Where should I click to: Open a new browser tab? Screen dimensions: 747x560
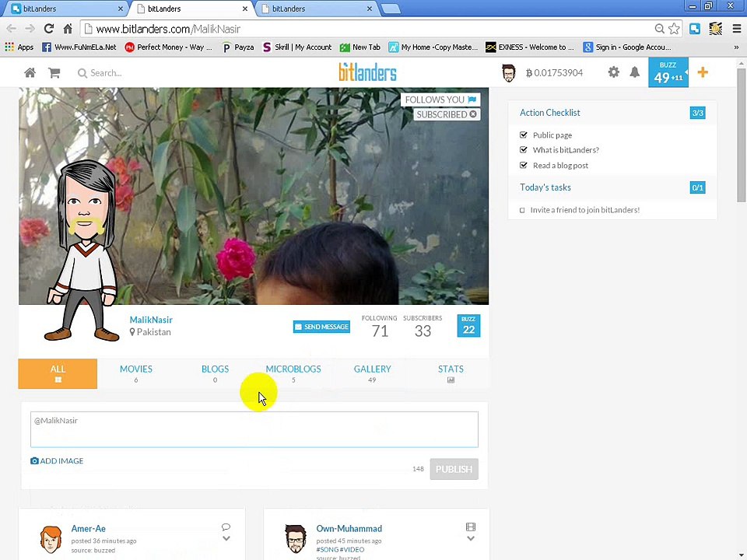point(391,9)
